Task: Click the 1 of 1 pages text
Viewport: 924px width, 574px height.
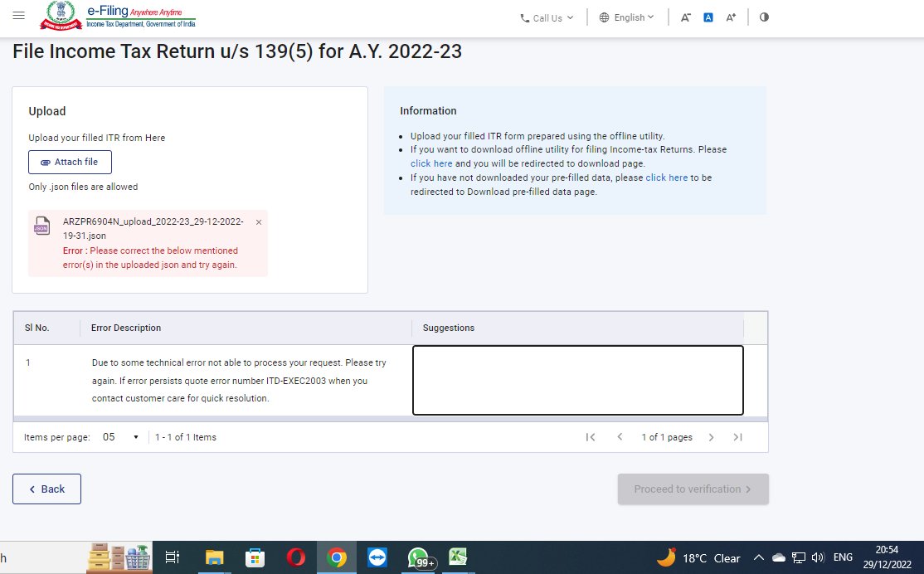Action: click(667, 437)
